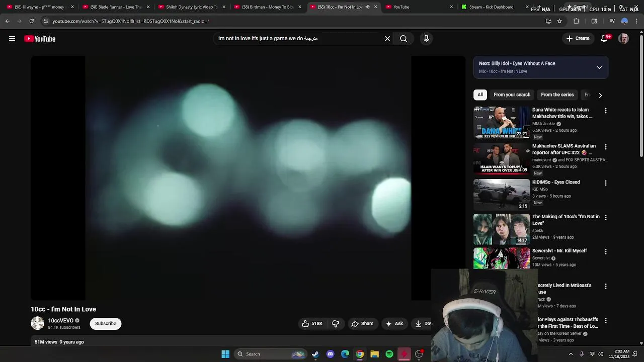The width and height of the screenshot is (644, 362).
Task: Go to the YouTube home logo
Action: coord(40,39)
